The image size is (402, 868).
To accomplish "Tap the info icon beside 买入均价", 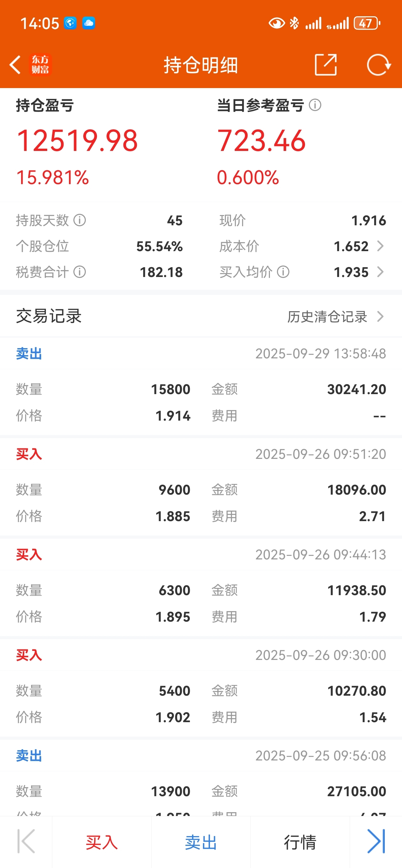I will 283,272.
